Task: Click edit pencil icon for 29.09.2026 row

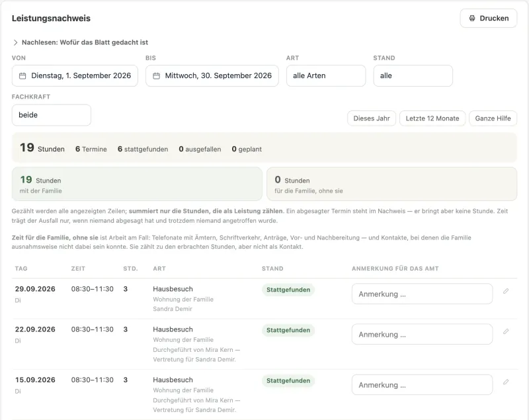Action: (x=506, y=291)
